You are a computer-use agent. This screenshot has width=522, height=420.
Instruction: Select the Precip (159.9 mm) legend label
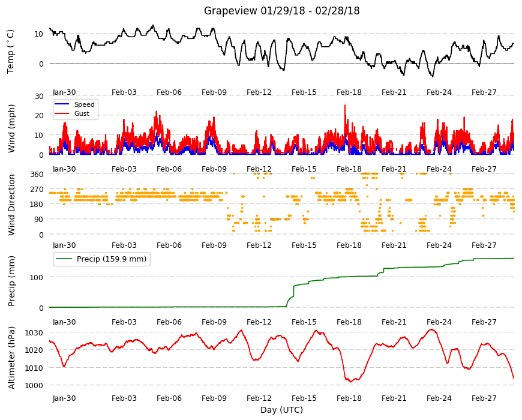(x=112, y=259)
